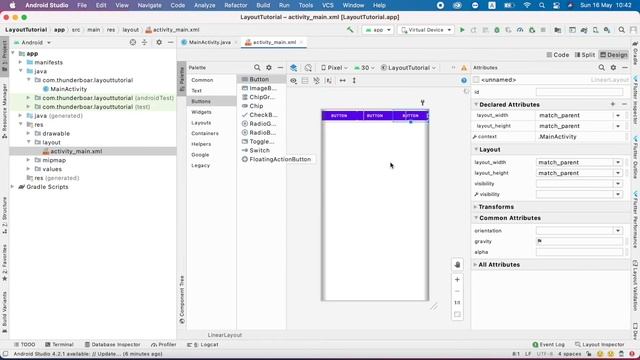This screenshot has width=640, height=360.
Task: Toggle the checkbox beside unnamed component
Action: click(476, 80)
